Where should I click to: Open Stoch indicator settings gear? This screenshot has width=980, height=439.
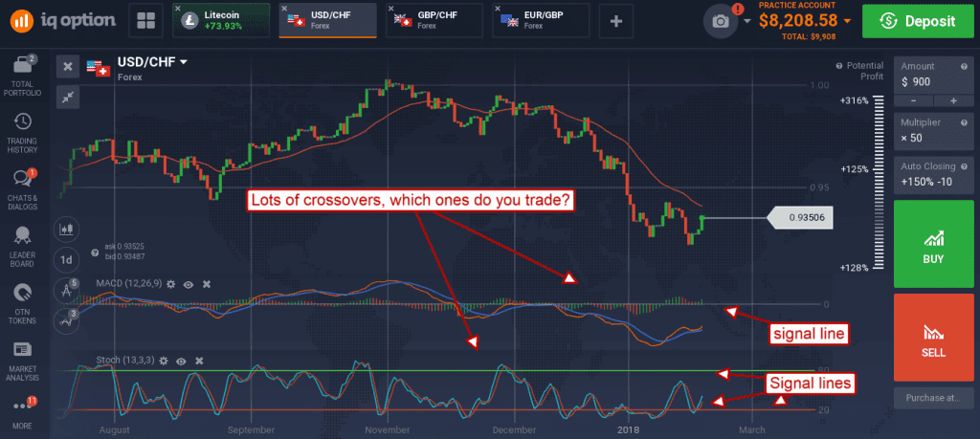click(163, 361)
